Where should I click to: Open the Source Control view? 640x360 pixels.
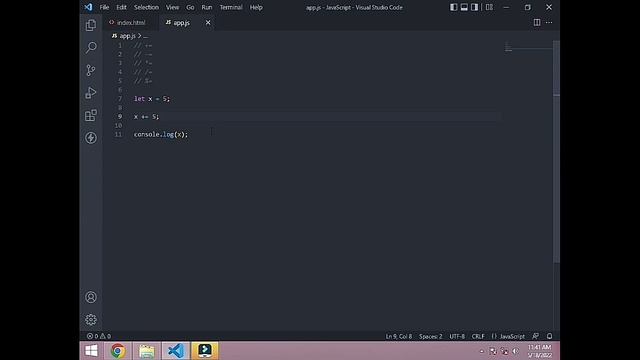click(91, 70)
